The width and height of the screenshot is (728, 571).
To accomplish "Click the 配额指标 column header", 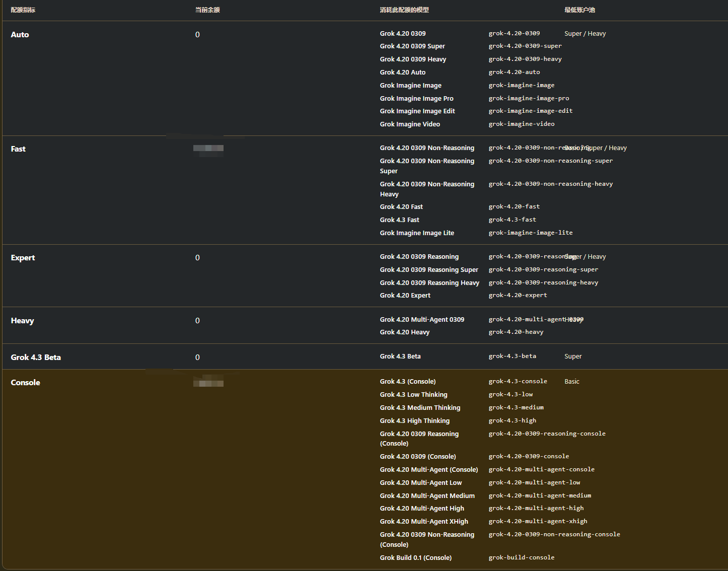I will [x=23, y=10].
